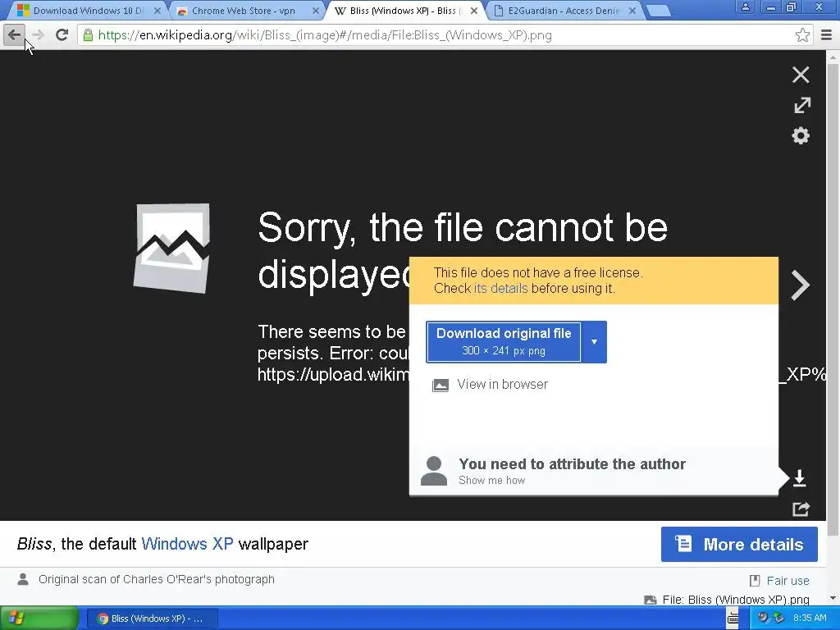Select the Bliss (Windows XP) tab
840x630 pixels.
tap(403, 11)
